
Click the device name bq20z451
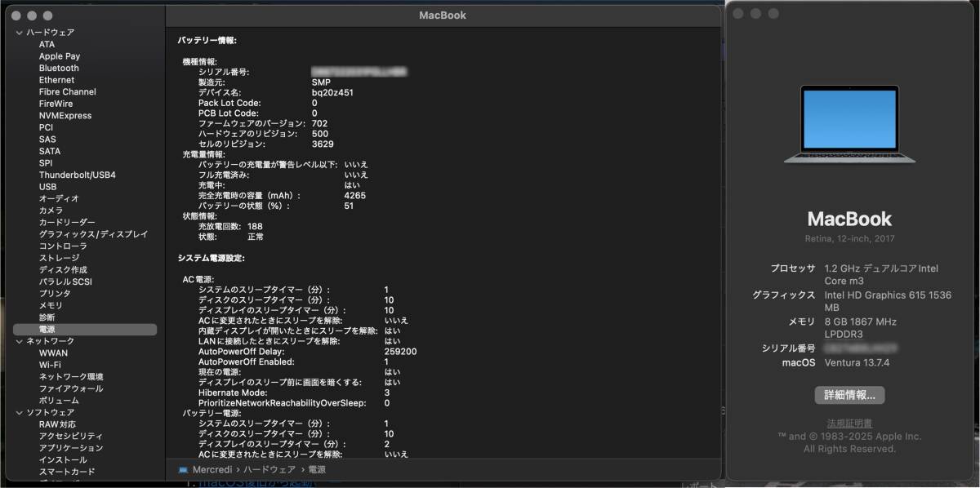click(x=332, y=93)
